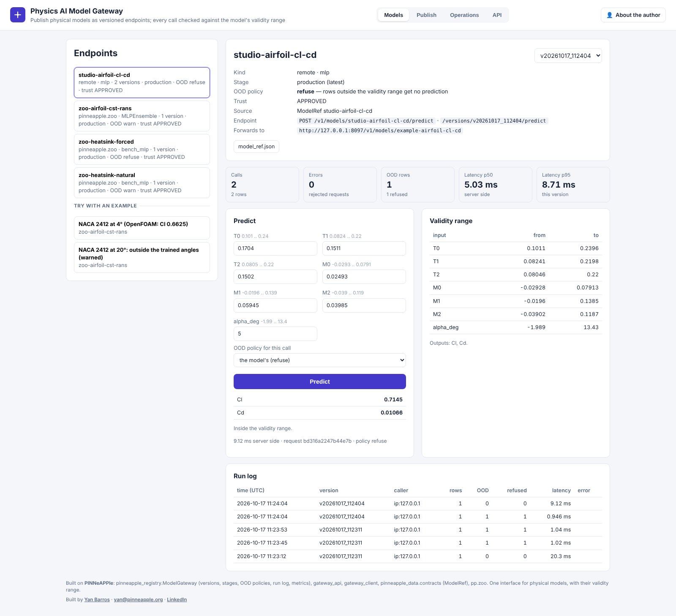Click the Calls metric card

pyautogui.click(x=262, y=185)
